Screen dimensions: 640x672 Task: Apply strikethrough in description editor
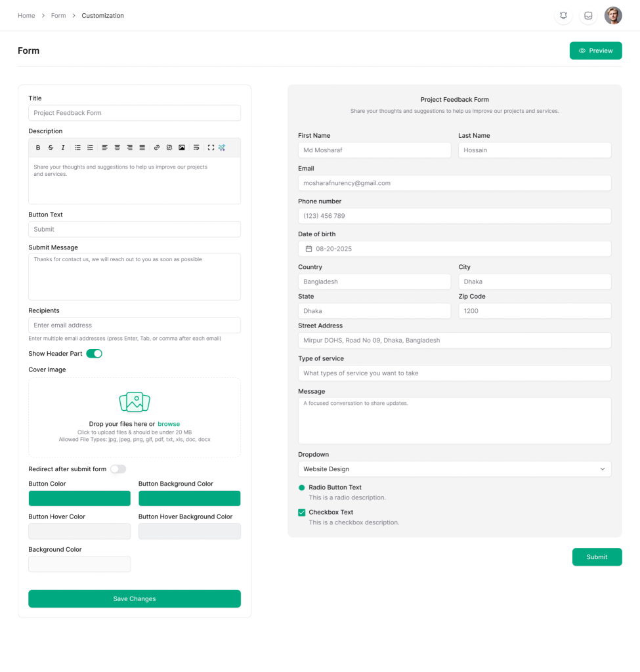click(x=51, y=148)
